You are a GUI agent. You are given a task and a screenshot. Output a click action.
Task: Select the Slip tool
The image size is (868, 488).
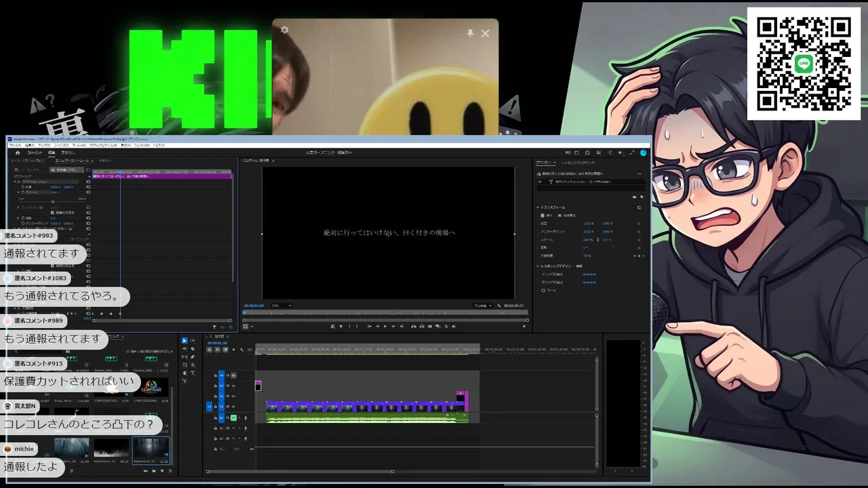pos(184,357)
